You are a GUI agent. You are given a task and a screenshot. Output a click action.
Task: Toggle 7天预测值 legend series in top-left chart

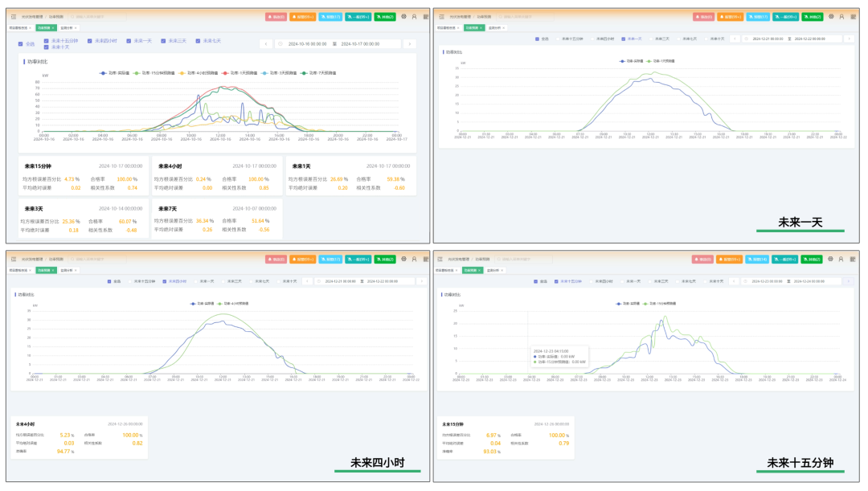318,73
